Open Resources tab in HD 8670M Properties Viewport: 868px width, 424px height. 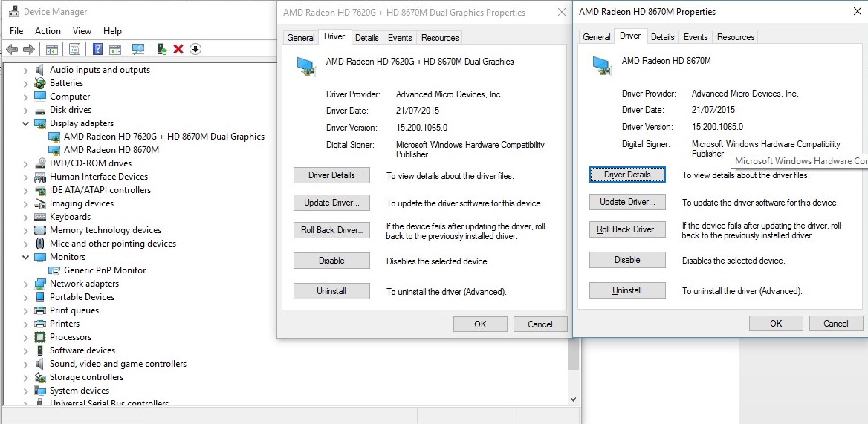[x=736, y=37]
